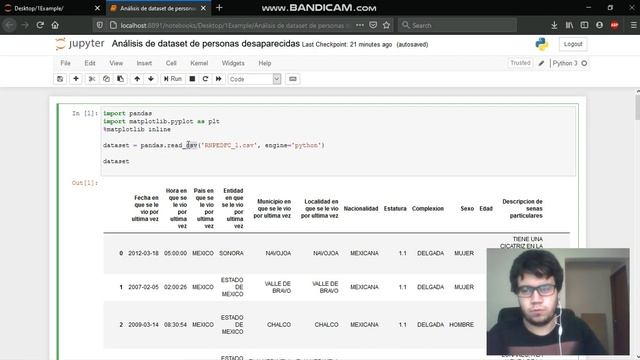Move selected cell down arrow
The image size is (640, 360).
click(x=151, y=79)
